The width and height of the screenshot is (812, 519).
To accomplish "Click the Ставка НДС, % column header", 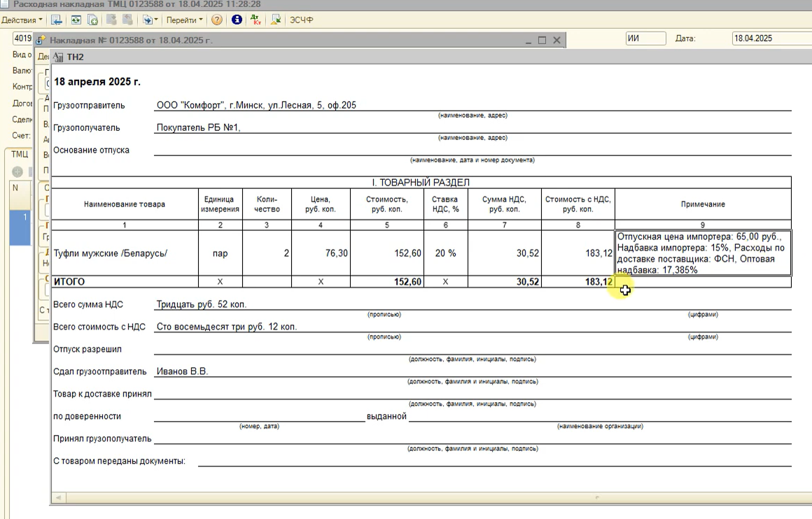I will pyautogui.click(x=446, y=204).
